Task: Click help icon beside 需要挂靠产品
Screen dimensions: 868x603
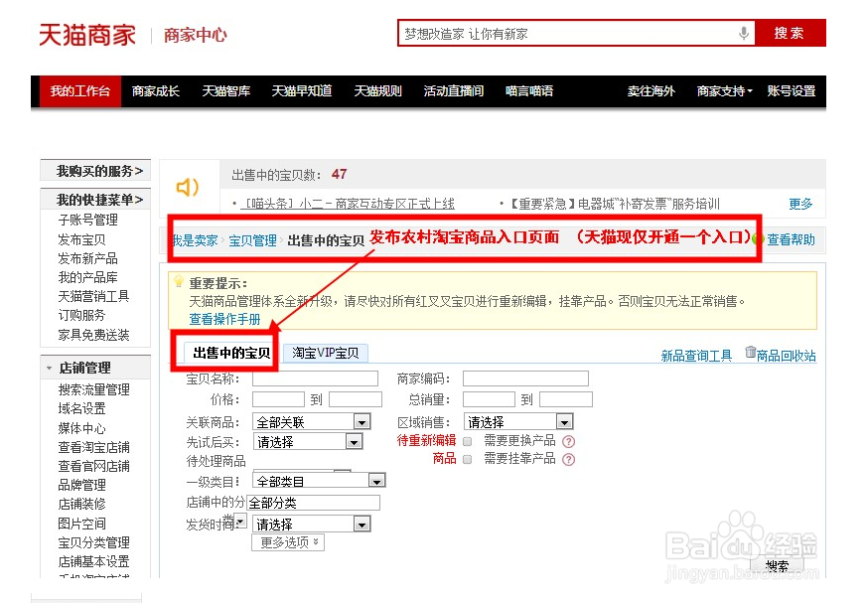Action: click(568, 460)
